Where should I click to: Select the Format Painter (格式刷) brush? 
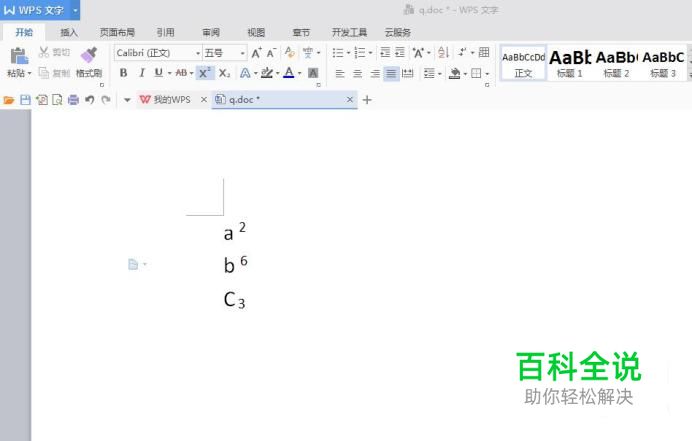pos(89,55)
